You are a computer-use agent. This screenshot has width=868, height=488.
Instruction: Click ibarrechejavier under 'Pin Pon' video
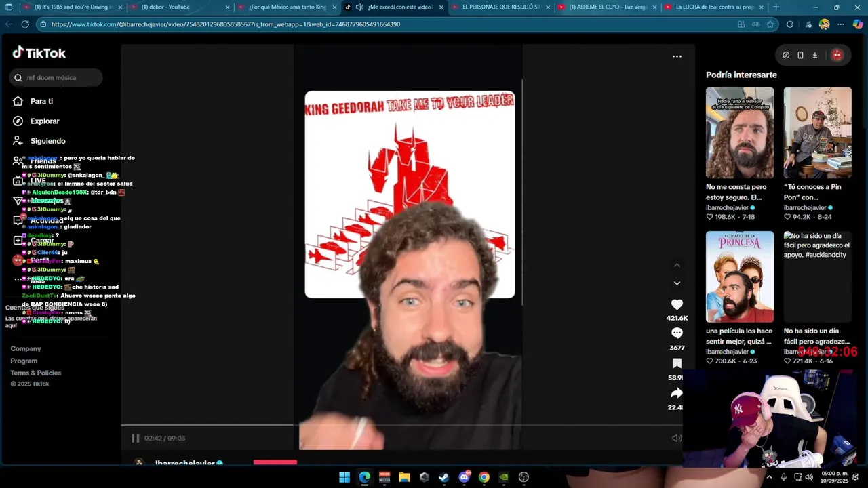[x=805, y=208]
